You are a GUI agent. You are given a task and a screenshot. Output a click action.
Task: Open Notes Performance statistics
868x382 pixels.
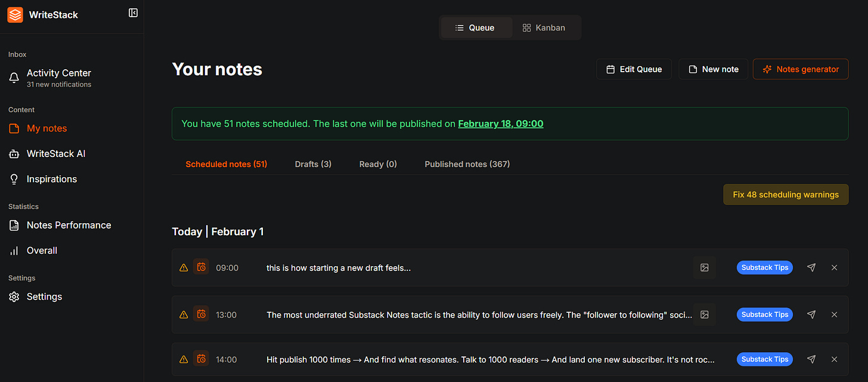pyautogui.click(x=69, y=225)
